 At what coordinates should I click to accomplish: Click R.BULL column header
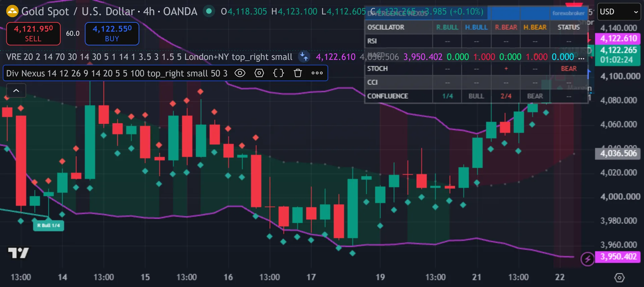click(x=447, y=27)
